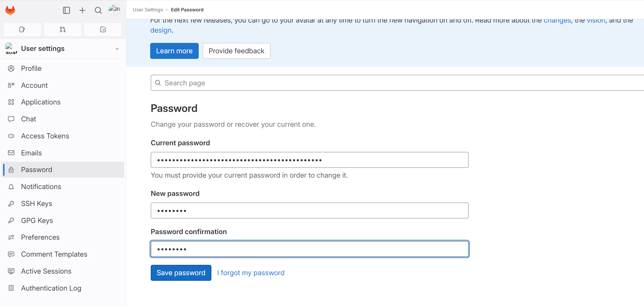Open the issues shortcut icon
Image resolution: width=644 pixels, height=307 pixels.
(22, 29)
